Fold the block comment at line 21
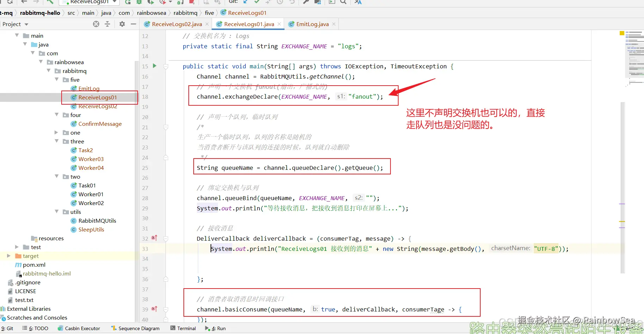Image resolution: width=644 pixels, height=334 pixels. point(166,127)
